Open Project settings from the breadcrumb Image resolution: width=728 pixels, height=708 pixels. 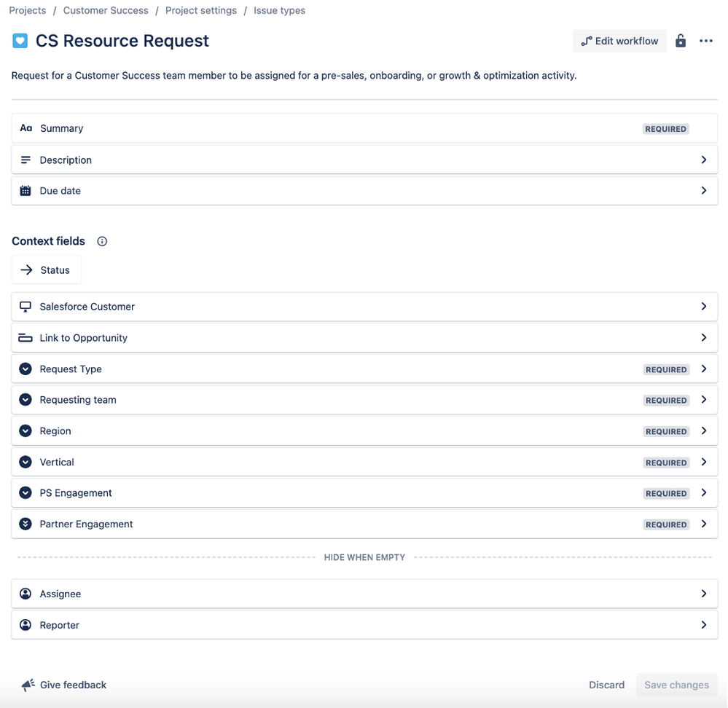pyautogui.click(x=201, y=10)
